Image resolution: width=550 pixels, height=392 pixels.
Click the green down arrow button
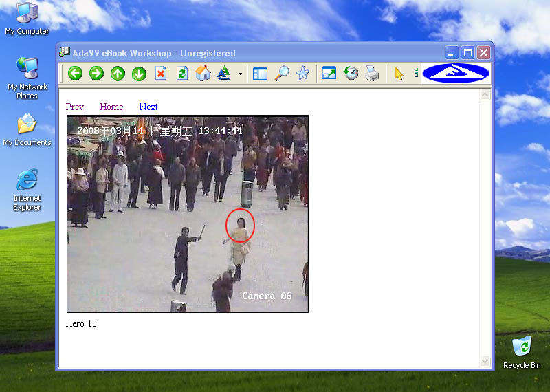point(140,74)
